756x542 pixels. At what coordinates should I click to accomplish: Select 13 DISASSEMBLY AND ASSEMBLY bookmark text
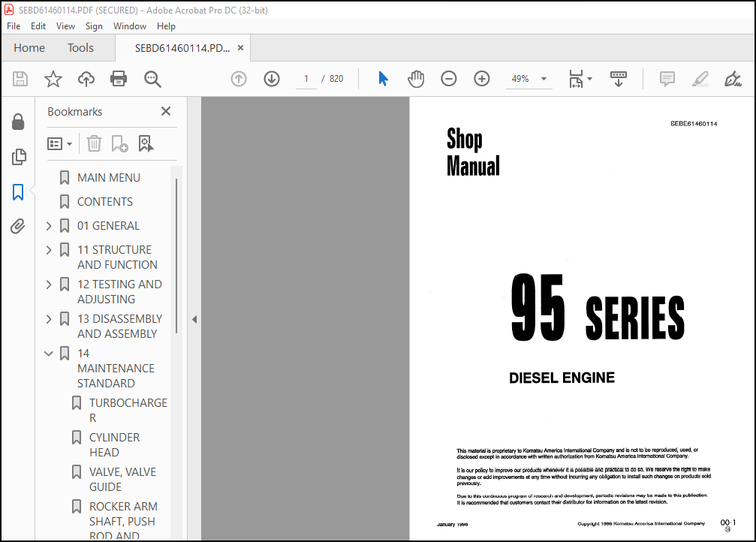coord(119,327)
